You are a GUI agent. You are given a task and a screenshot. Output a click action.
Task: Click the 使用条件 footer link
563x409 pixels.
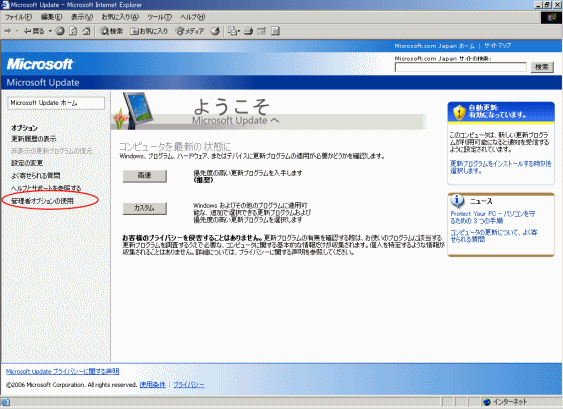[153, 385]
